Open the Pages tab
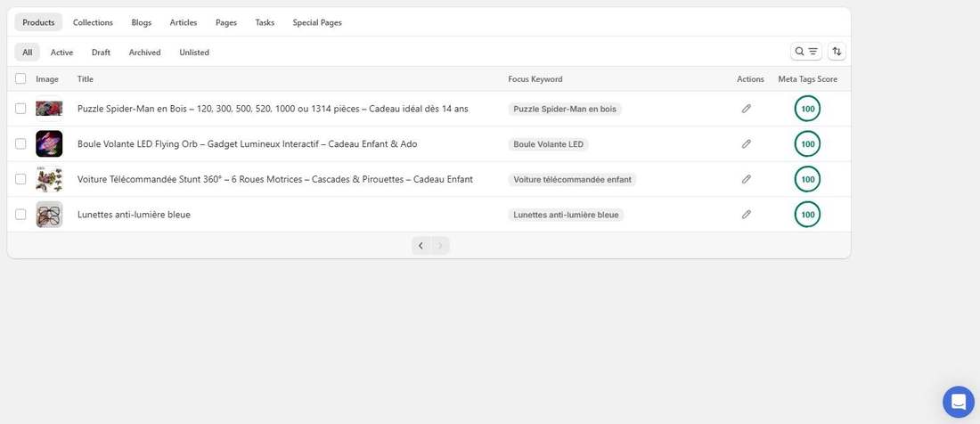 pos(226,22)
